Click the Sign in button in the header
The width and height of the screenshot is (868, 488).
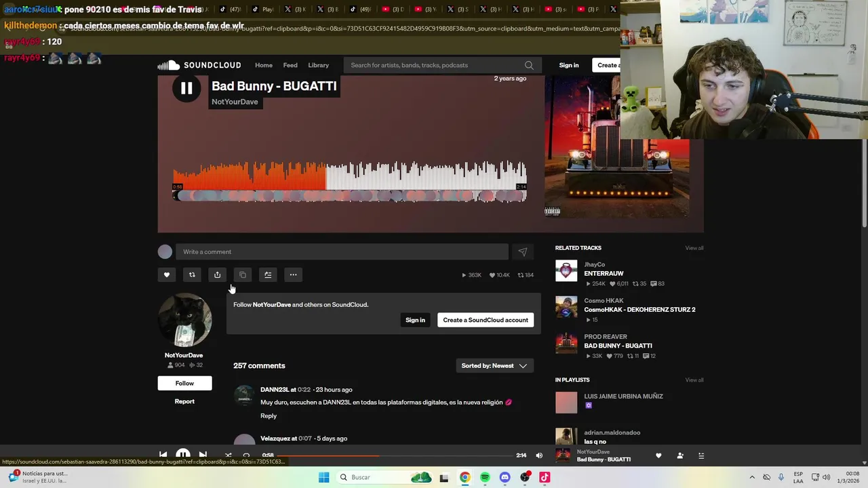tap(569, 65)
